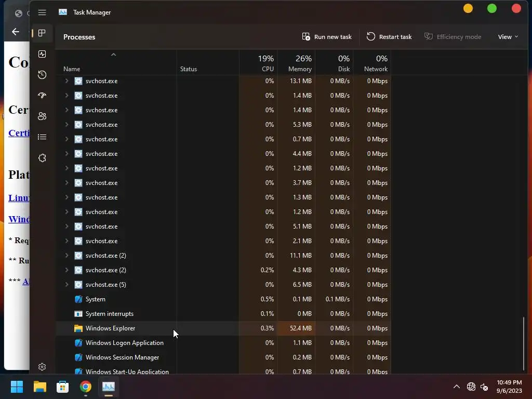532x399 pixels.
Task: Click the Windows Session Manager icon
Action: pyautogui.click(x=78, y=357)
